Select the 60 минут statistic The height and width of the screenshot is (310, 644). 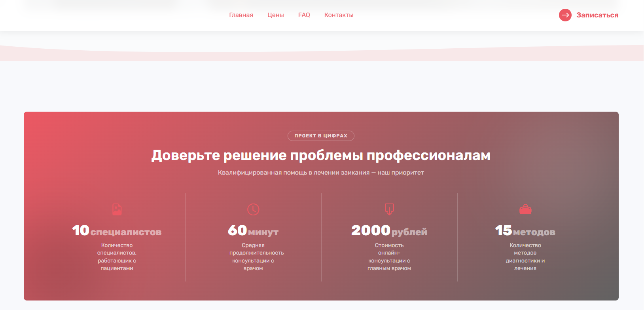(x=253, y=231)
